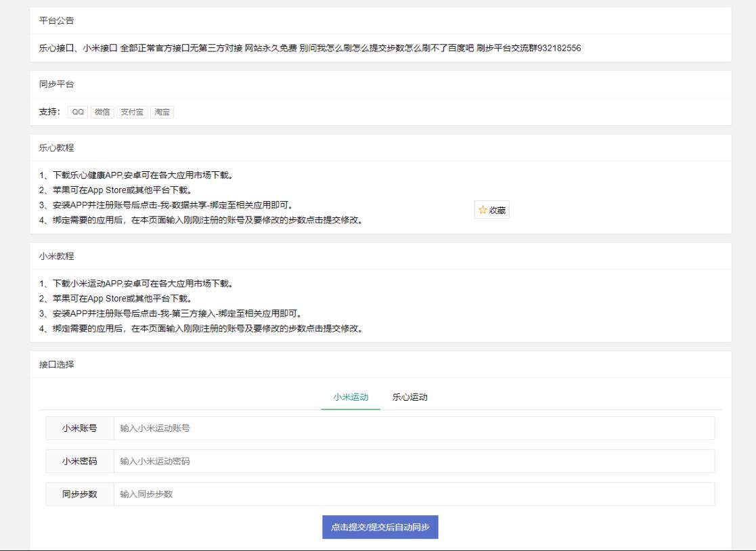
Task: Select the 微信 platform tag
Action: click(102, 112)
